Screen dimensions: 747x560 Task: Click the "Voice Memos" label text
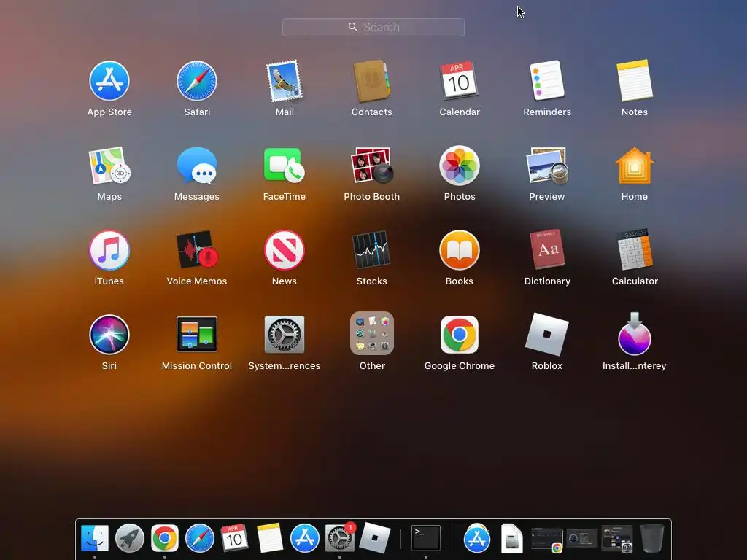coord(197,281)
